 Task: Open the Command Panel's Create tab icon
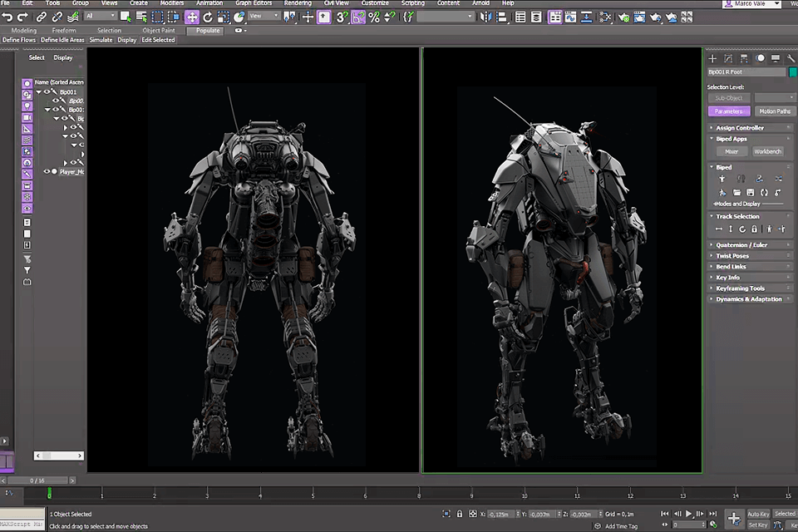pyautogui.click(x=712, y=58)
